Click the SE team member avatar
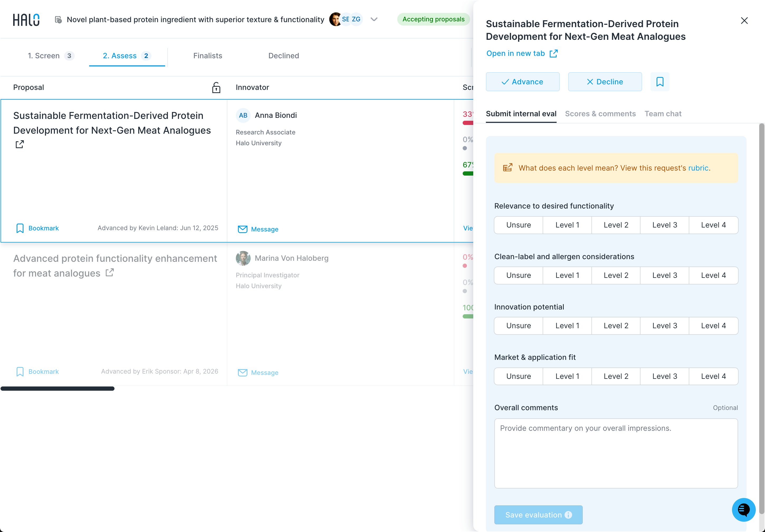 346,19
